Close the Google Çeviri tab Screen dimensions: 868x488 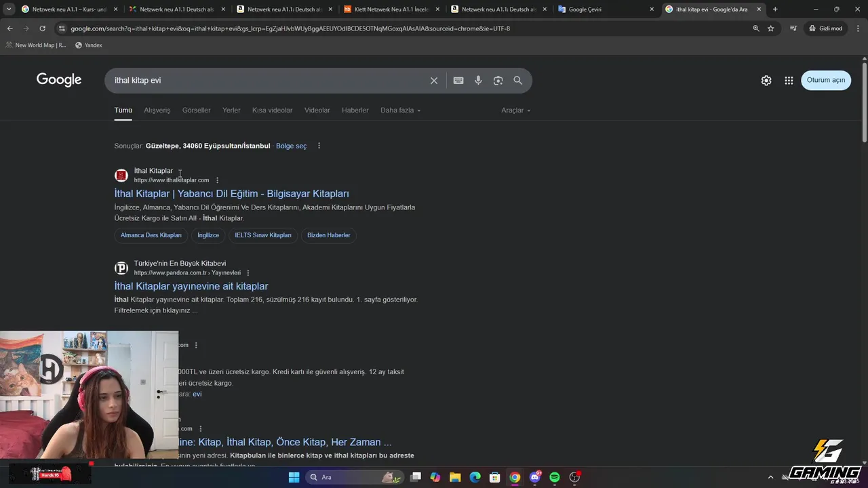tap(652, 9)
